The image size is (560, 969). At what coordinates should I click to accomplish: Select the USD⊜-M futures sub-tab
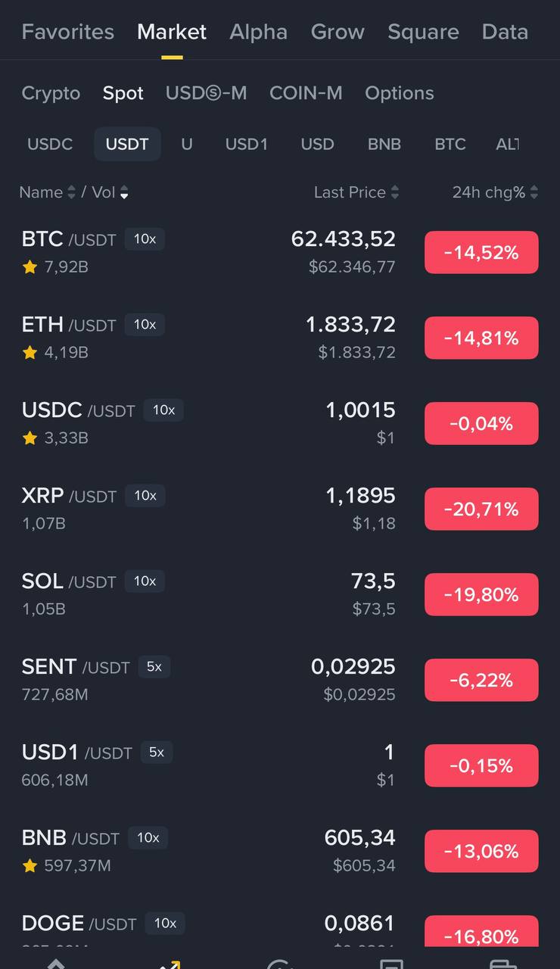click(x=206, y=93)
